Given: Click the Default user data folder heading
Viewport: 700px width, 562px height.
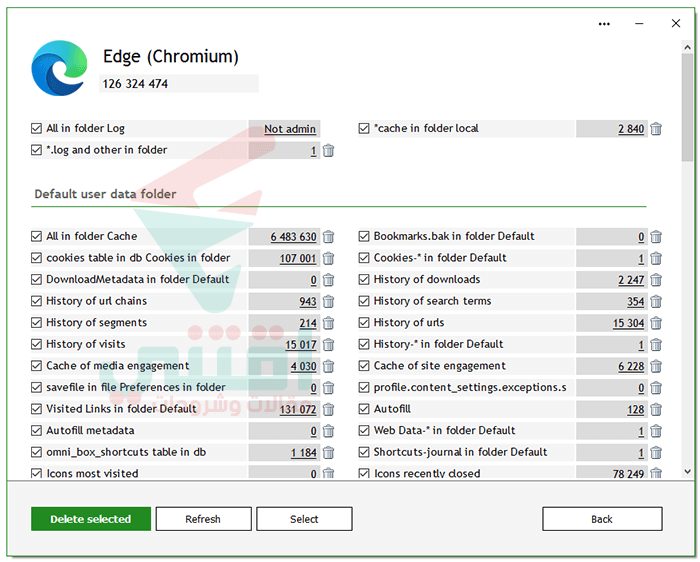Looking at the screenshot, I should [105, 194].
